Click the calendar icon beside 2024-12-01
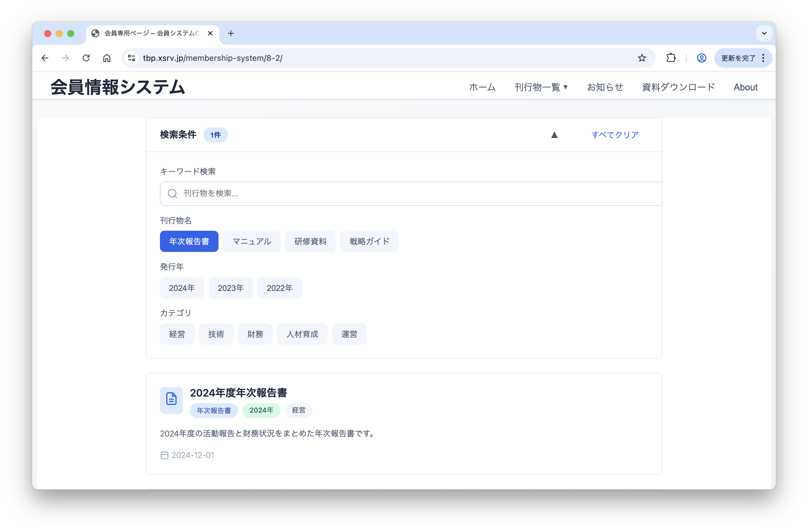808x532 pixels. [164, 455]
